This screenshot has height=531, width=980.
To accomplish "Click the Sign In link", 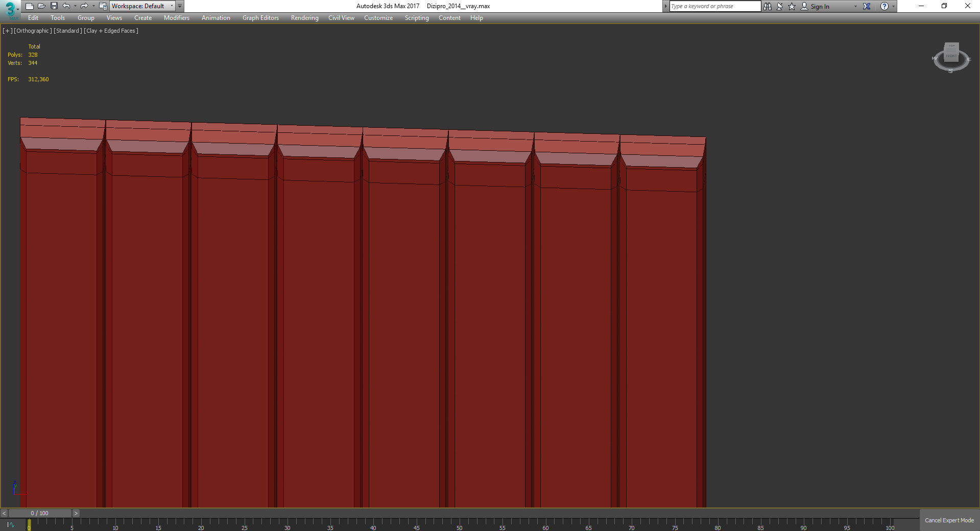I will [x=820, y=7].
